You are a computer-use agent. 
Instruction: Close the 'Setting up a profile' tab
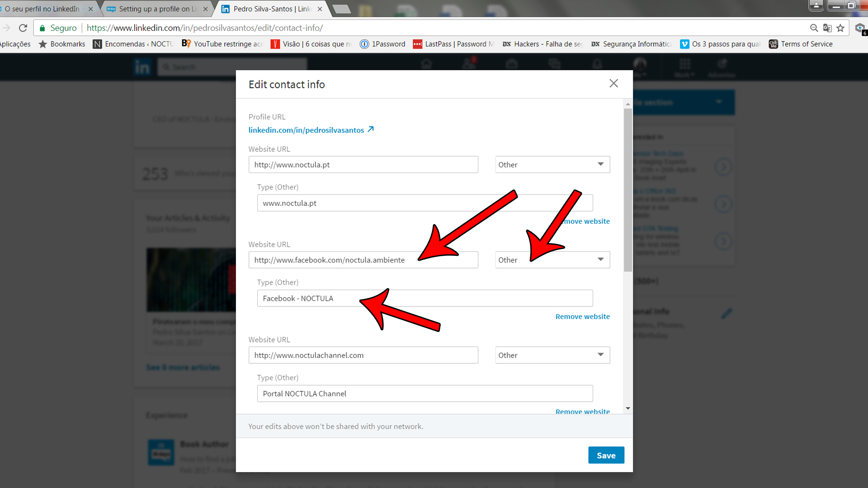point(205,9)
